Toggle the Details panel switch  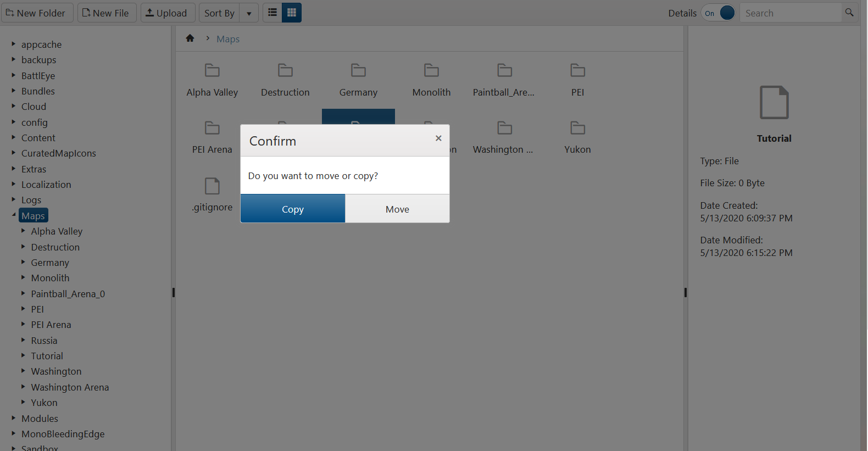click(x=718, y=13)
